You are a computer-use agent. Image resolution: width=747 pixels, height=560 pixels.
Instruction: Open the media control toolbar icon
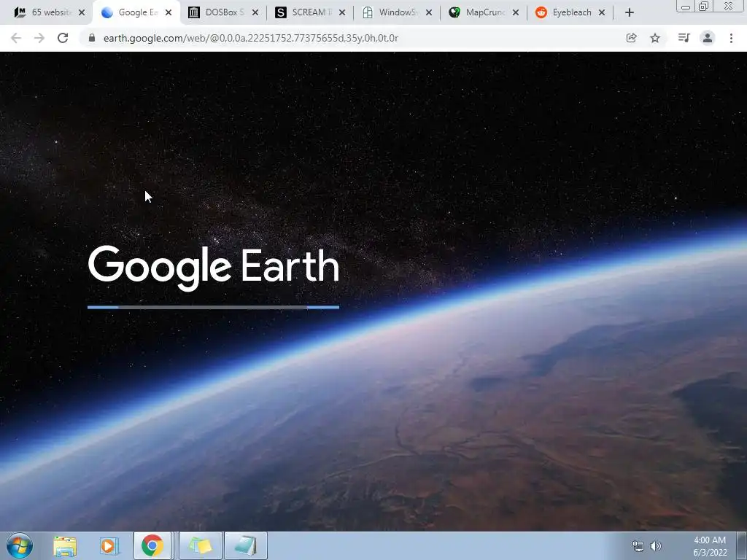684,38
